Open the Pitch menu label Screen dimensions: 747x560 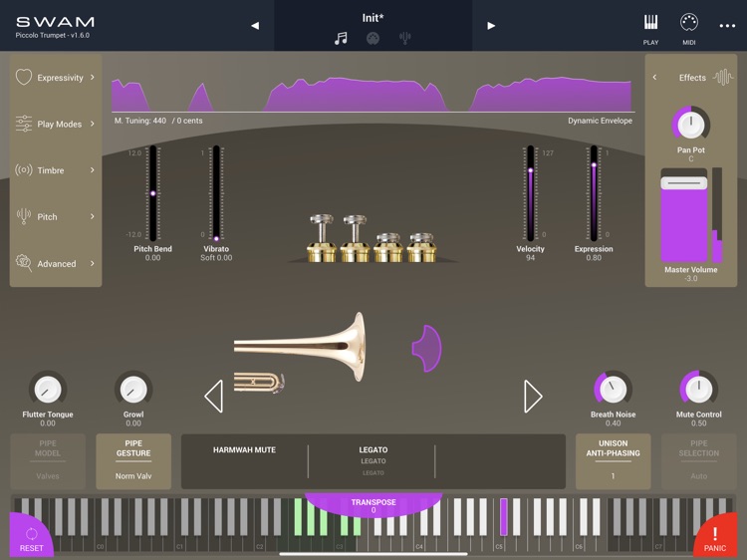point(47,217)
